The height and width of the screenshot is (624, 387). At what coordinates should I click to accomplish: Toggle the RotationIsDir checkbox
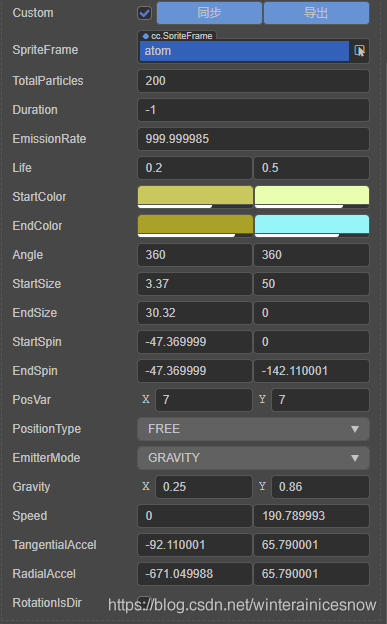tap(144, 601)
